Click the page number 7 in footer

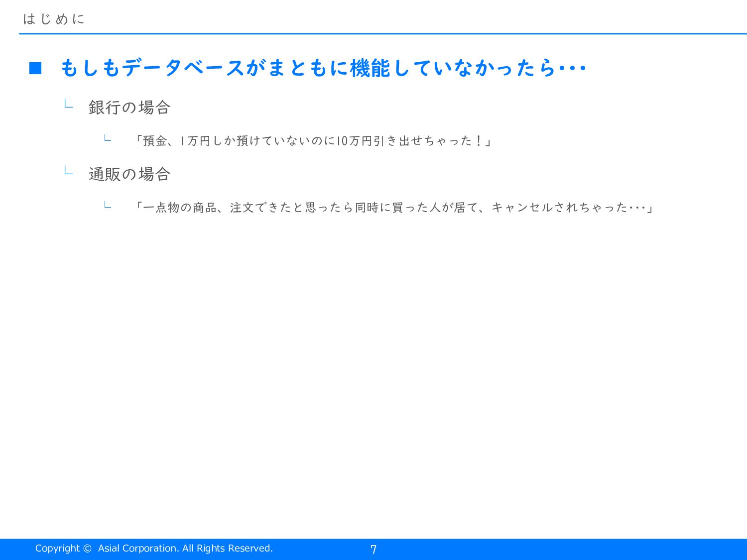point(373,549)
